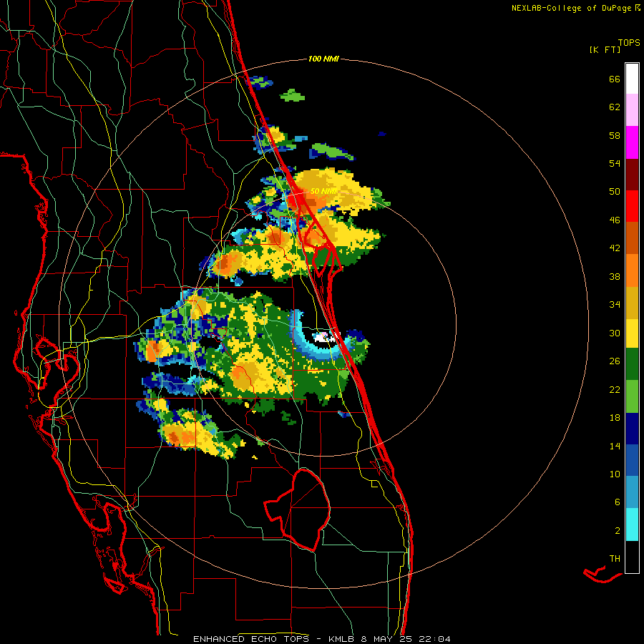644x644 pixels.
Task: Select the bright red legend swatch
Action: (x=632, y=206)
